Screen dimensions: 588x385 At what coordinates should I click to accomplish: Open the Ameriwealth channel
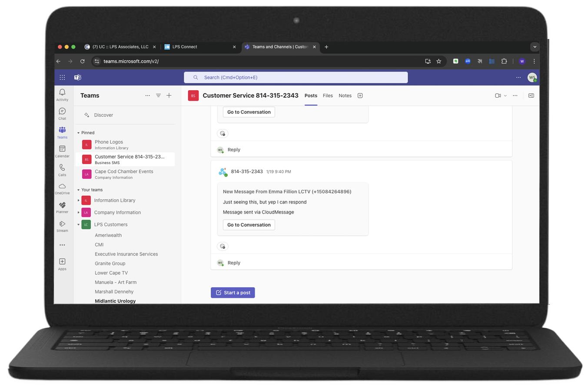coord(108,235)
